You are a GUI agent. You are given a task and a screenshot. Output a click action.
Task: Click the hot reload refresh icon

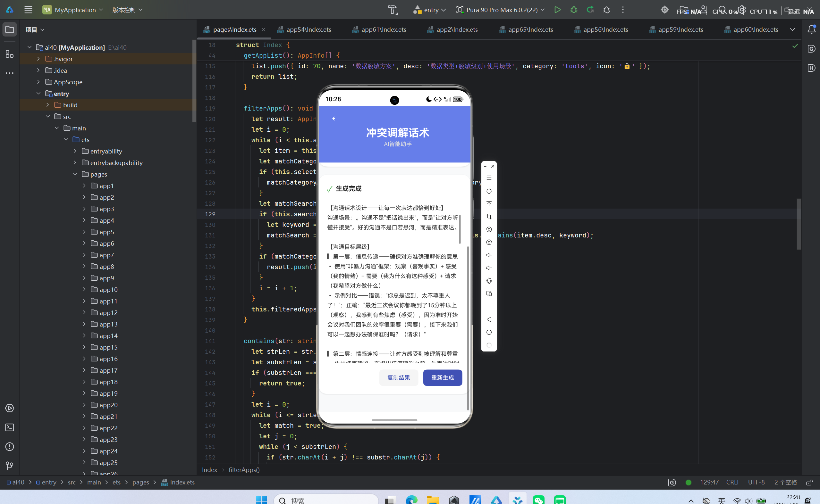[x=590, y=10]
